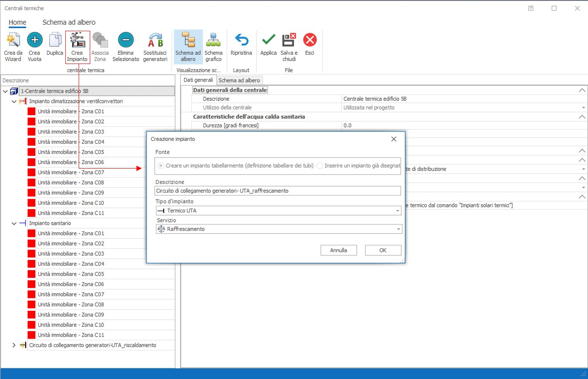Expand Circuito di collegamento generatori-UTA_riscaldamento node
588x379 pixels.
[x=14, y=345]
